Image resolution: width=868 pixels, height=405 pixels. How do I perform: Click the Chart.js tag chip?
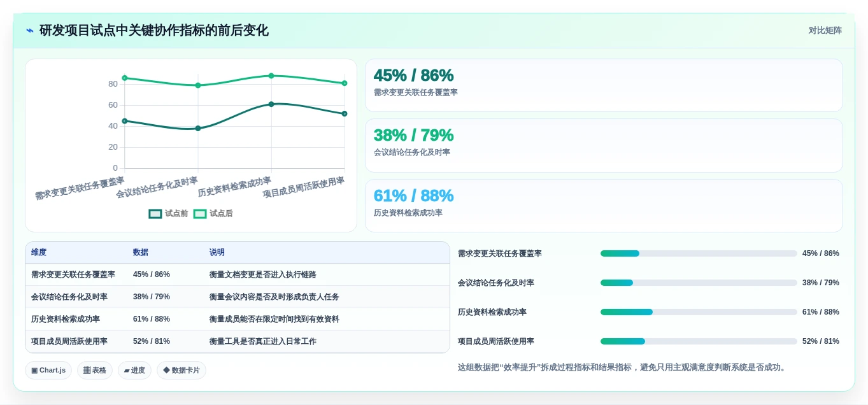click(x=48, y=371)
